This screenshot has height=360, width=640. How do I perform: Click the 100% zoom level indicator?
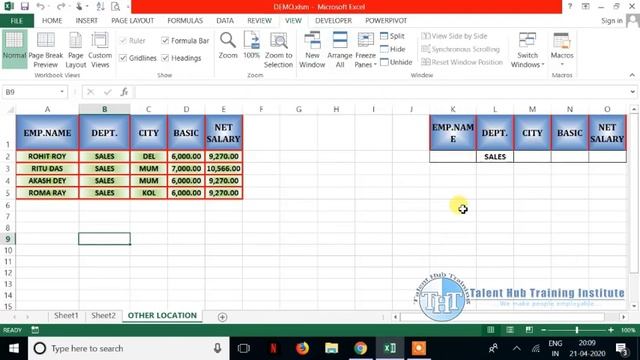tap(628, 330)
